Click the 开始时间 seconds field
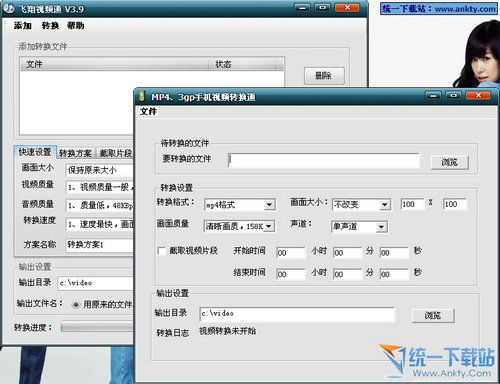500x384 pixels. [x=394, y=253]
